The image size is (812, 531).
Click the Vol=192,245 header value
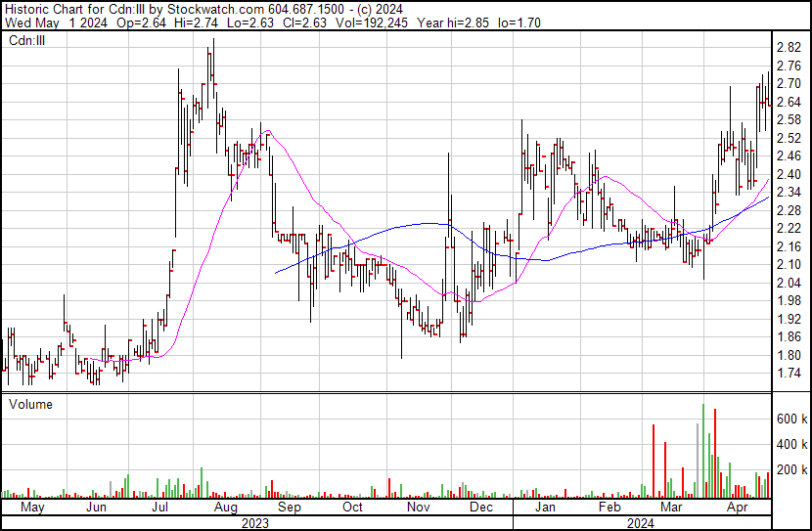point(372,22)
